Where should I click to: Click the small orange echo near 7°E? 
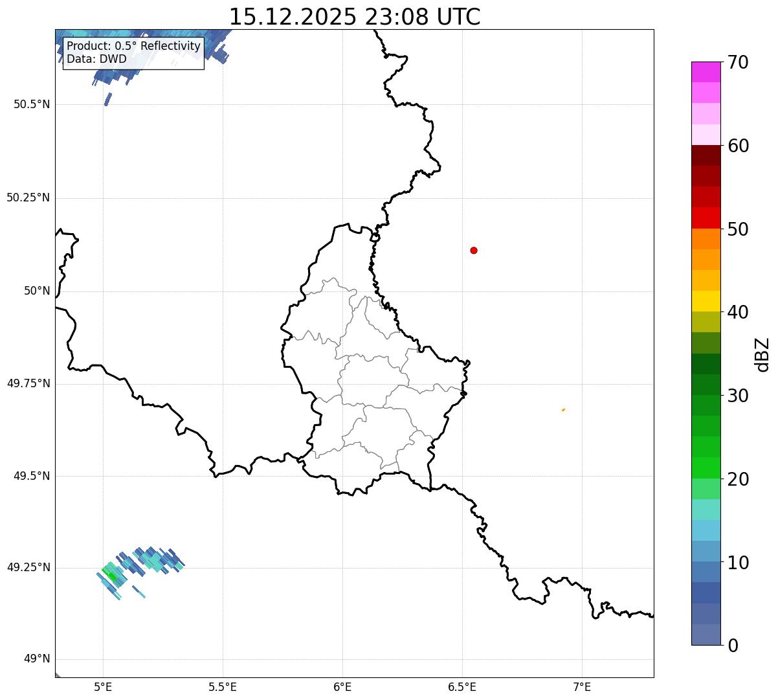pos(564,410)
